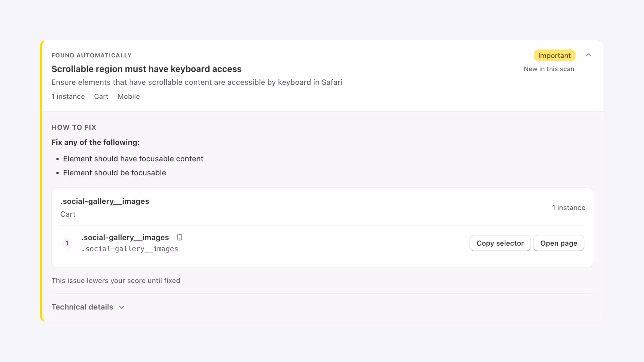This screenshot has width=644, height=362.
Task: Click the 'Fix any of the following:' text
Action: tap(95, 142)
